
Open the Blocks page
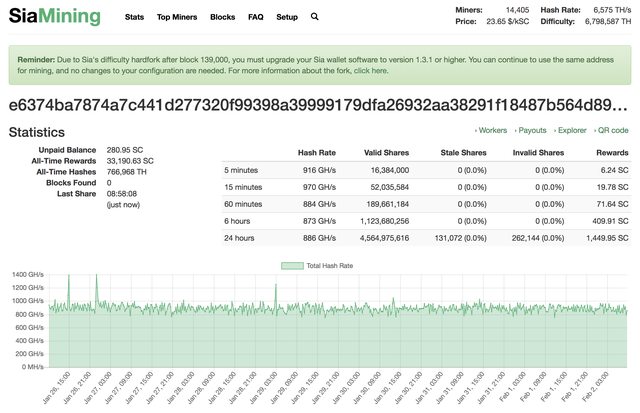(222, 17)
